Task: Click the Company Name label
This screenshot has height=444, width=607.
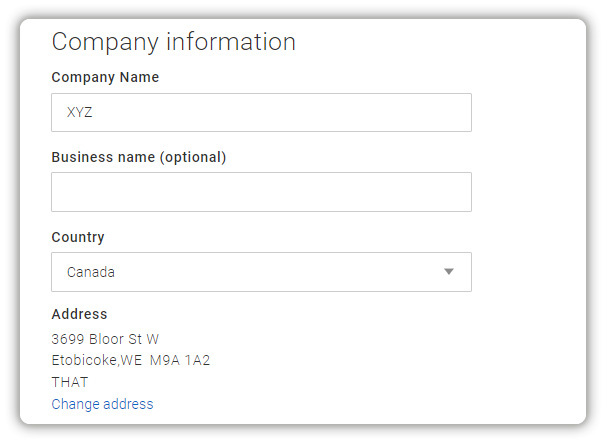Action: [105, 77]
